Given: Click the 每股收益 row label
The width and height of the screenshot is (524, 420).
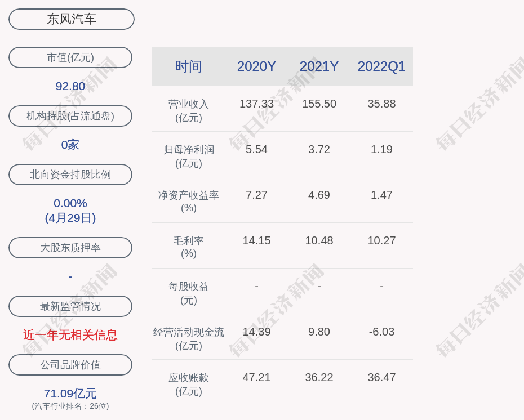Looking at the screenshot, I should pyautogui.click(x=189, y=293).
